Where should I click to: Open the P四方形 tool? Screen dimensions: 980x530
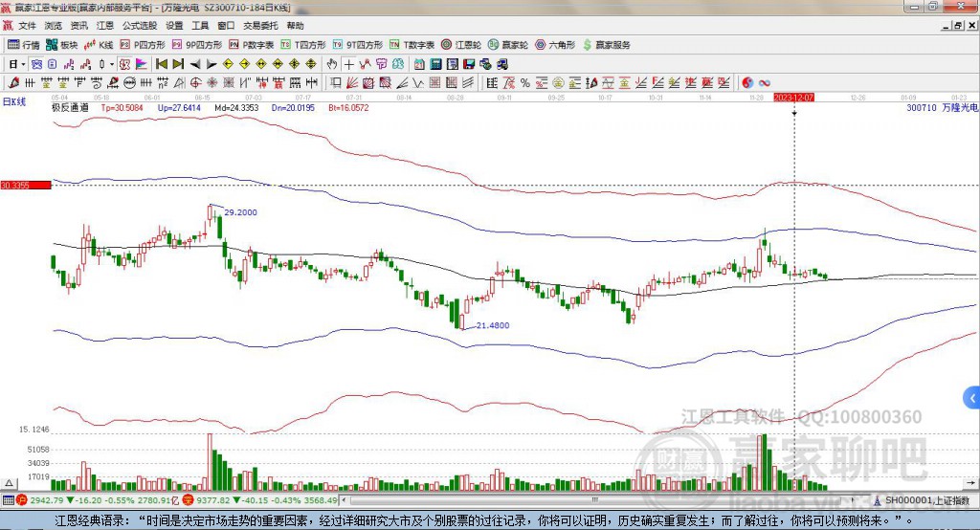pos(143,45)
